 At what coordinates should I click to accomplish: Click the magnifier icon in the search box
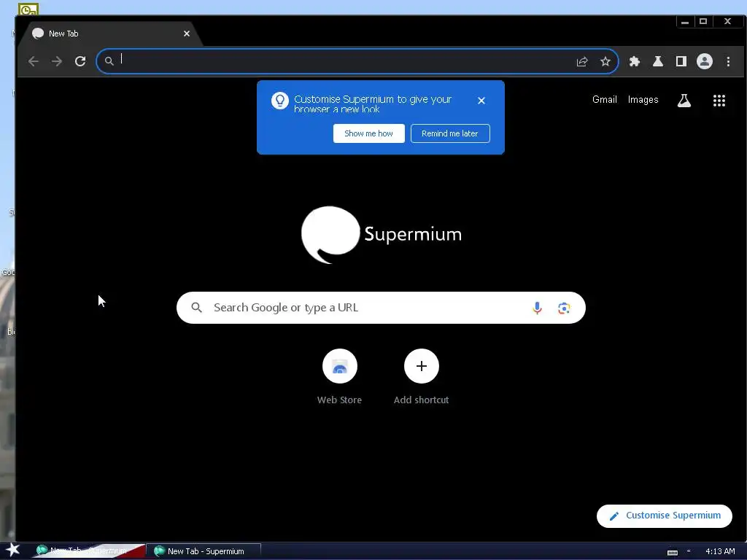(197, 308)
